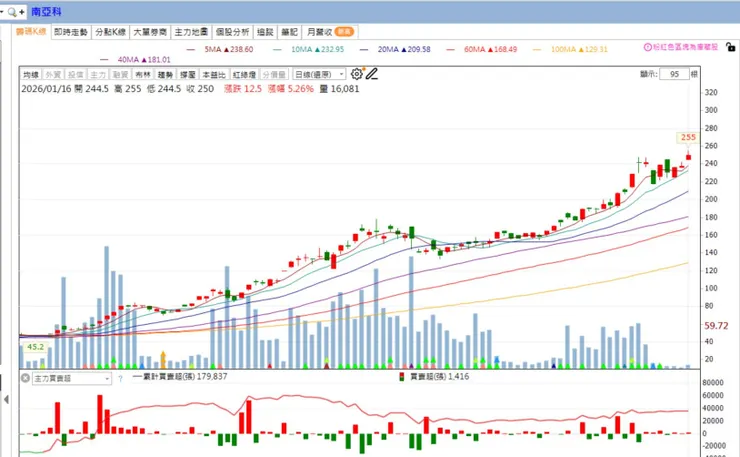Toggle the 外資 overlay button

(x=53, y=75)
